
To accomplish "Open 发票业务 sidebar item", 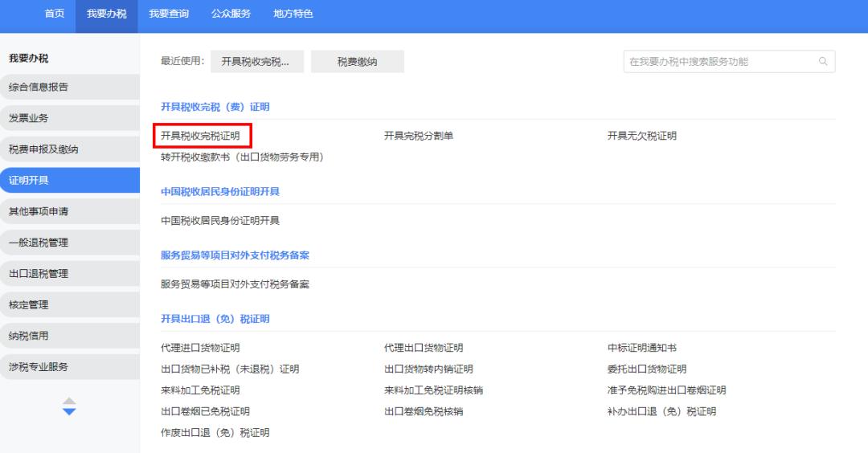I will (x=29, y=119).
